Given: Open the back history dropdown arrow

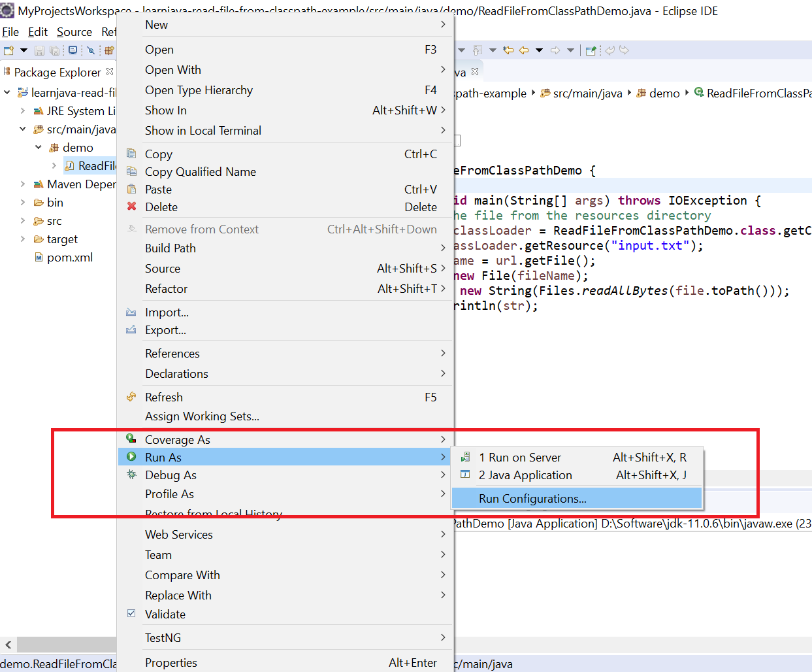Looking at the screenshot, I should 539,50.
